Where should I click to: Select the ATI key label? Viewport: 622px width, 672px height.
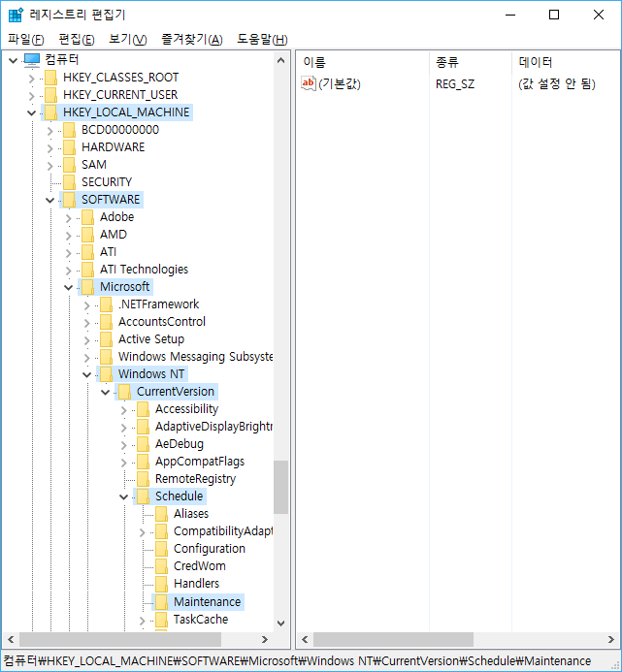pos(108,252)
